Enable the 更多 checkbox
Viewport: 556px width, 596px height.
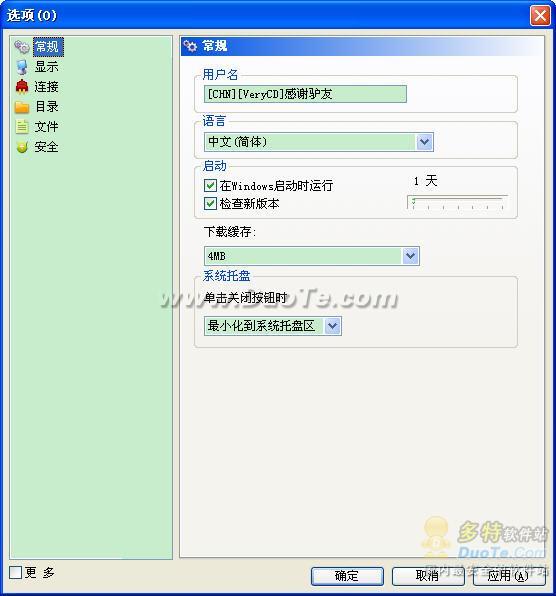point(16,572)
